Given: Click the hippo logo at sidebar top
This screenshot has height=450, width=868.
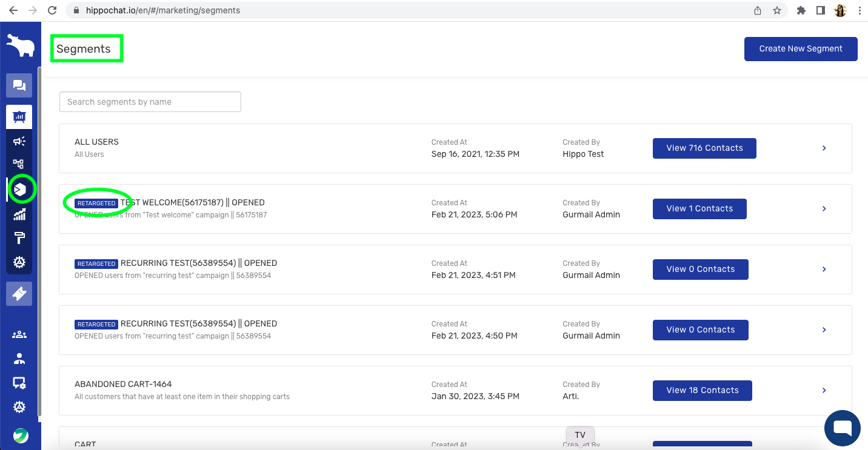Looking at the screenshot, I should [x=20, y=45].
